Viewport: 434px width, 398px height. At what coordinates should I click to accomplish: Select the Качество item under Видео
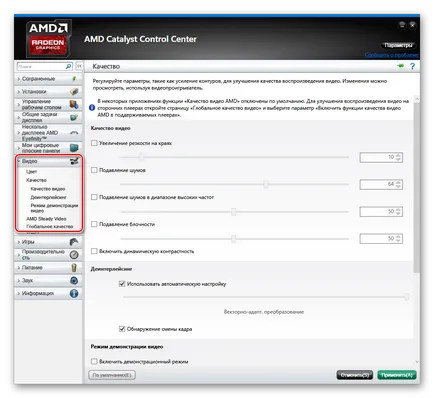[36, 180]
